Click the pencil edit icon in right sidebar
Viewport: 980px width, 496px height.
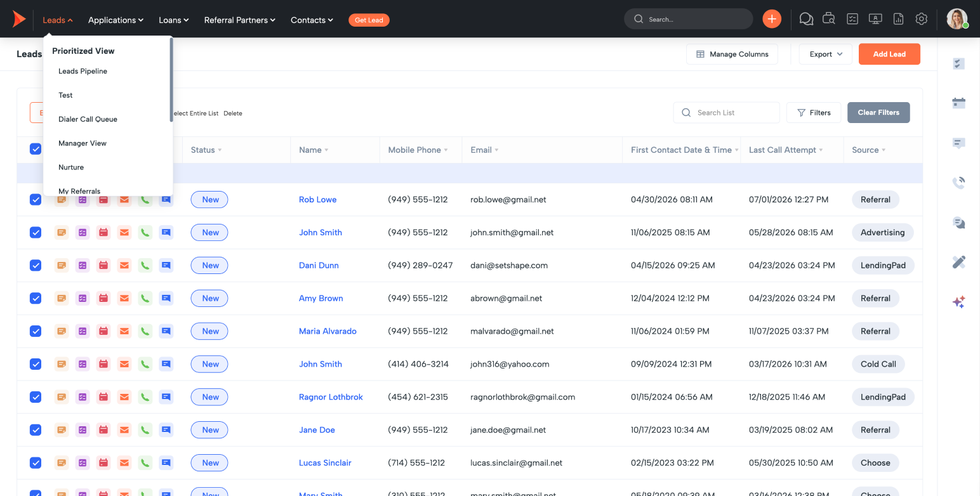point(959,262)
